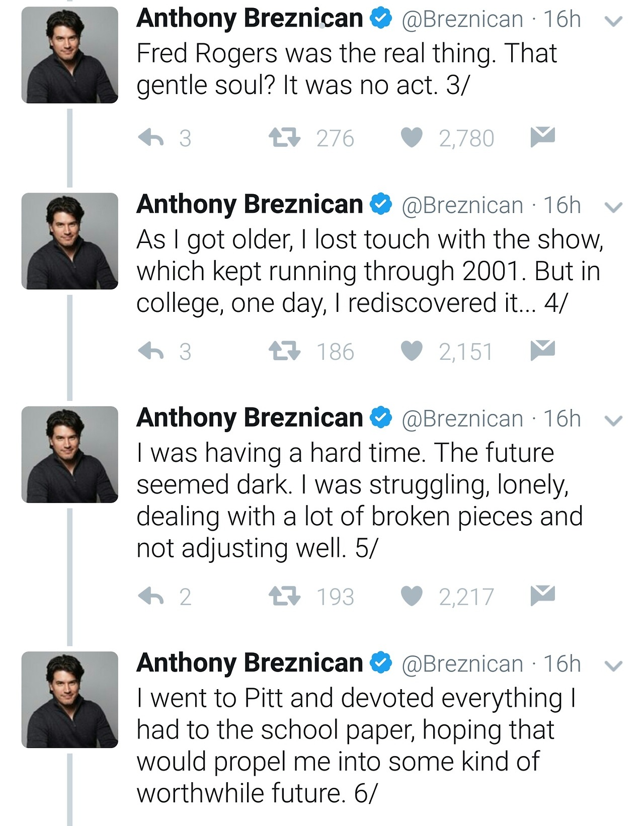Open the more-options chevron on 3/ tweet

tap(613, 21)
